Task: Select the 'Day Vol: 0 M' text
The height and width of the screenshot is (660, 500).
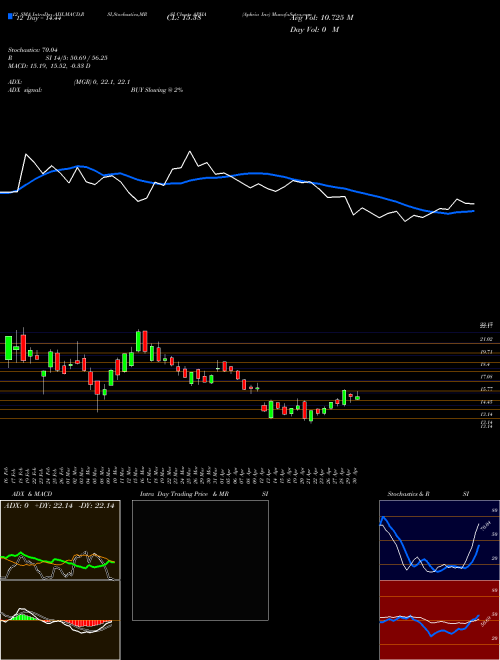Action: pos(314,30)
